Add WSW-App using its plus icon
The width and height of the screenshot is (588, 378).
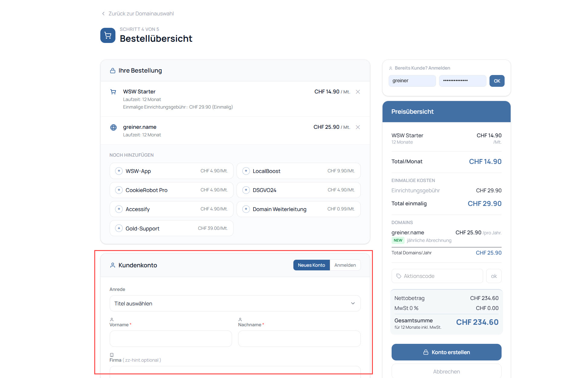pos(119,171)
